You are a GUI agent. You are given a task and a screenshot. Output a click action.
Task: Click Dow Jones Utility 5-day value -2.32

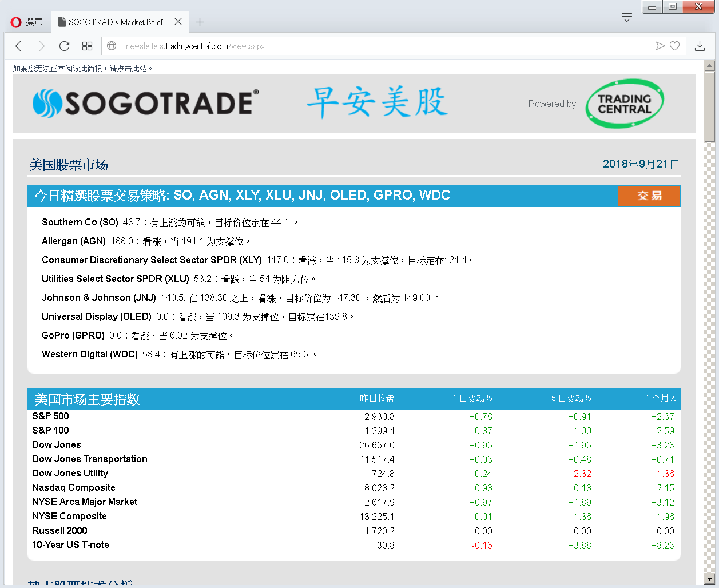point(581,474)
